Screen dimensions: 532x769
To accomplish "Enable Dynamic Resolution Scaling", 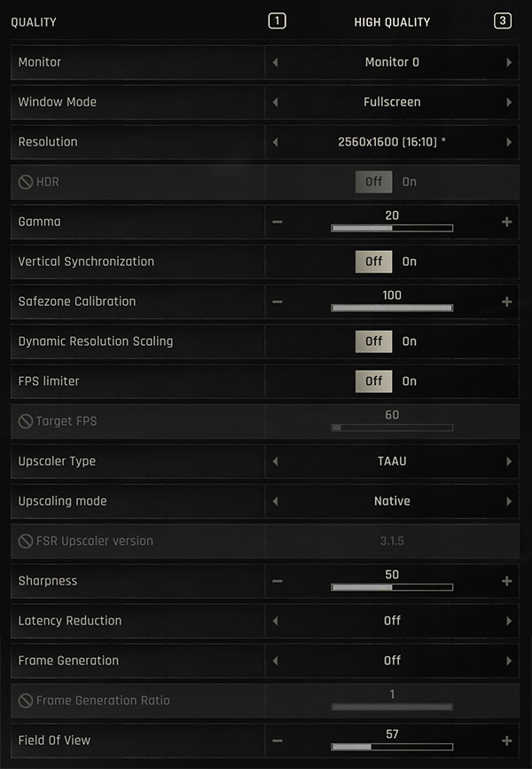I will point(409,341).
